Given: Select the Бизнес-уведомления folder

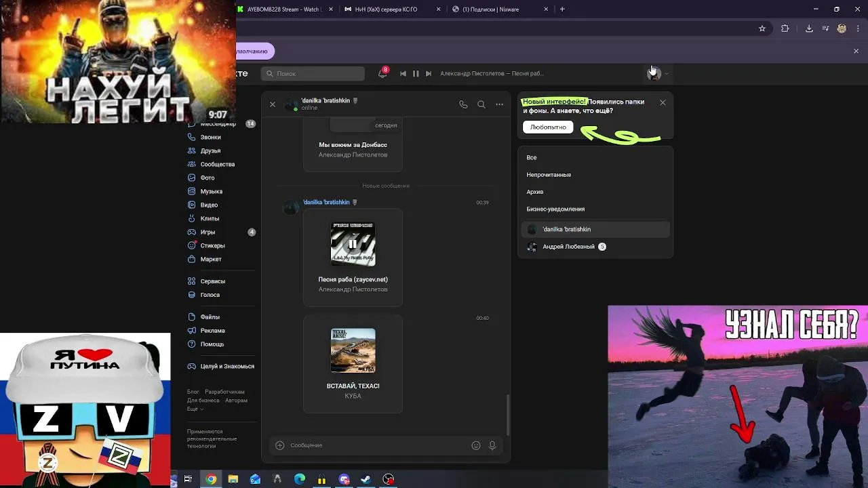Looking at the screenshot, I should tap(555, 209).
